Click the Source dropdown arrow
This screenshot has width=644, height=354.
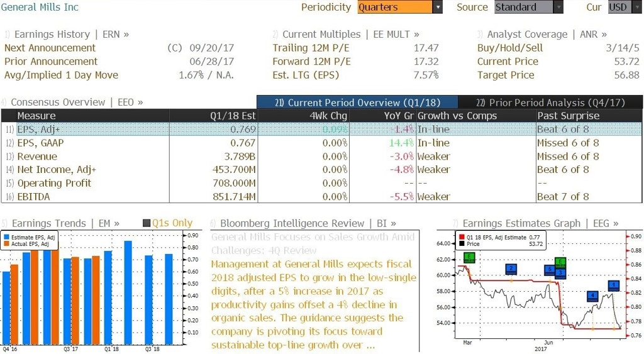coord(558,7)
